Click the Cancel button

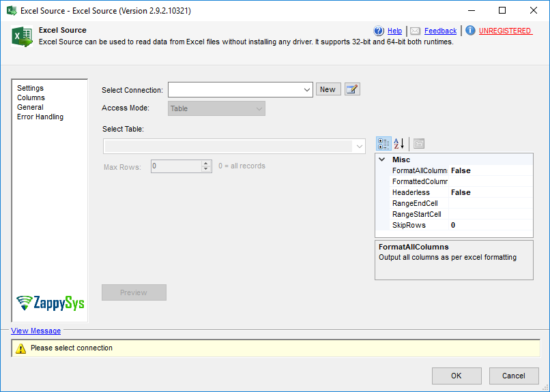[514, 376]
